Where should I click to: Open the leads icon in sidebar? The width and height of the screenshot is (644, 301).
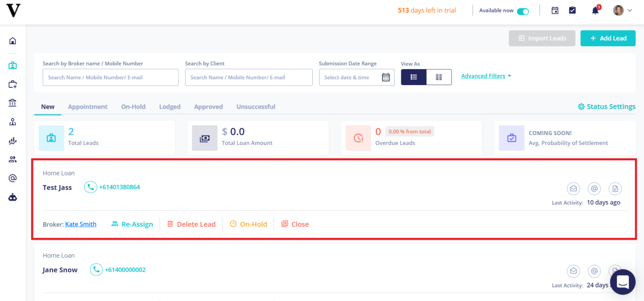[x=13, y=65]
